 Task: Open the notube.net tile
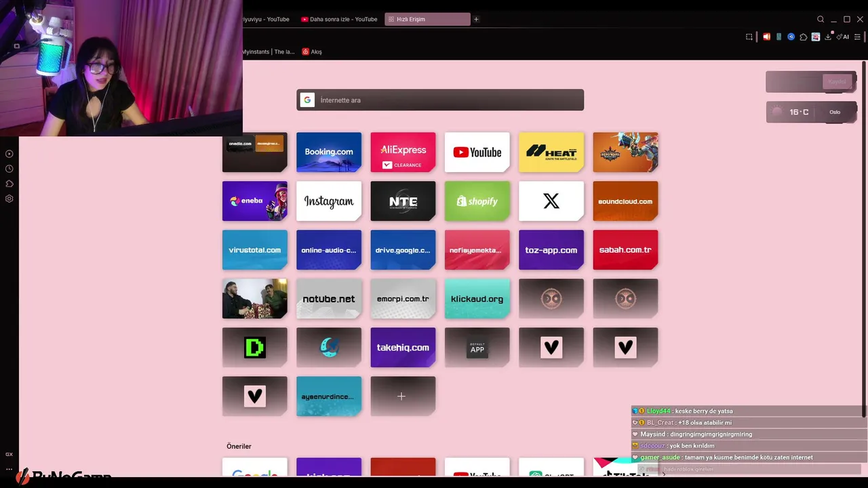(x=329, y=298)
